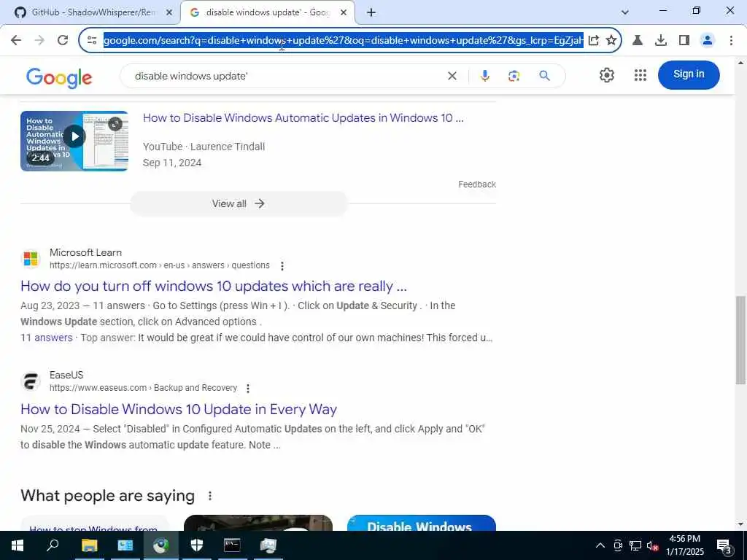Click the share page icon in address bar
747x560 pixels.
(x=594, y=41)
